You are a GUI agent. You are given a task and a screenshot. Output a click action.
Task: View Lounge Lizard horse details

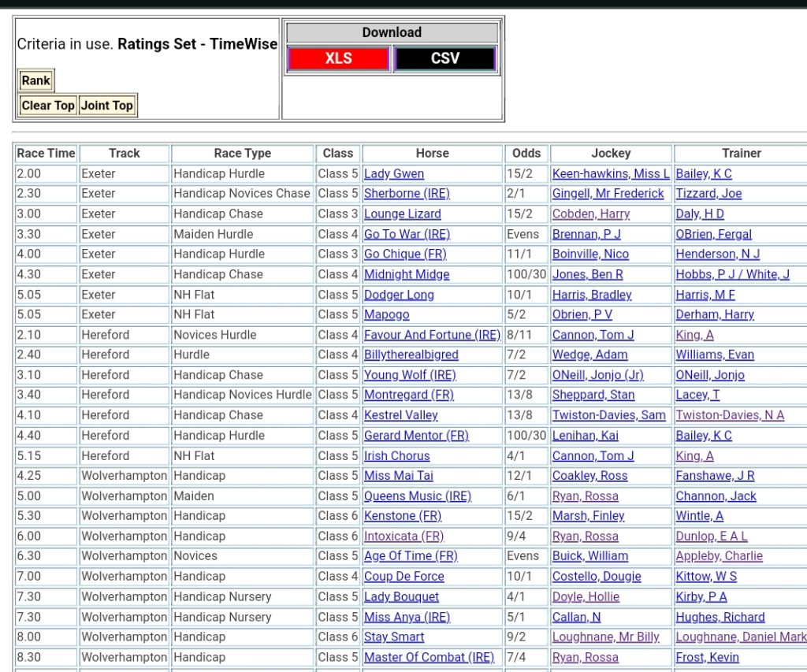tap(403, 214)
